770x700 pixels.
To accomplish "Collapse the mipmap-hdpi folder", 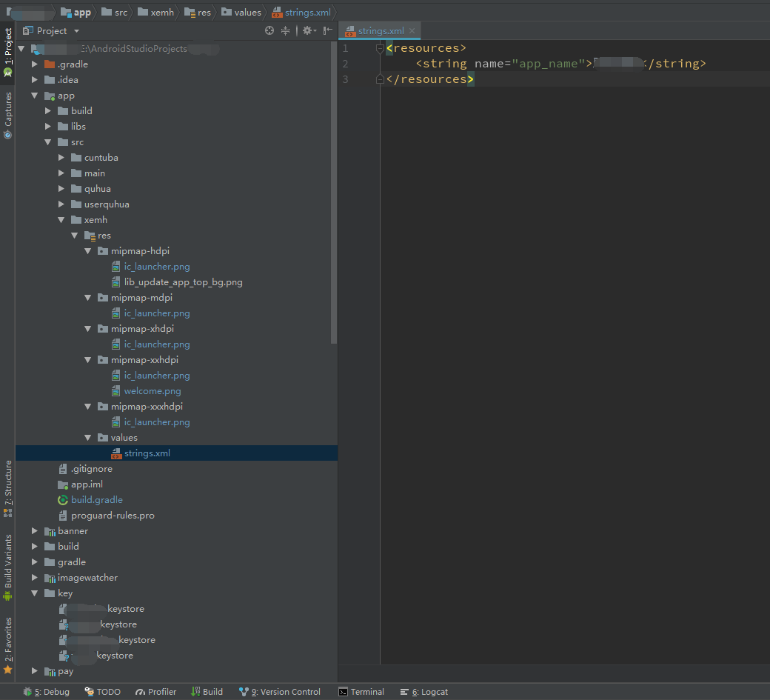I will click(87, 250).
